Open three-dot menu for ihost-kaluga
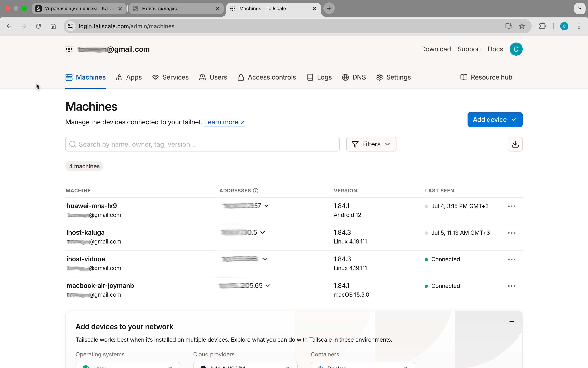Screen dimensions: 588x368 [511, 233]
